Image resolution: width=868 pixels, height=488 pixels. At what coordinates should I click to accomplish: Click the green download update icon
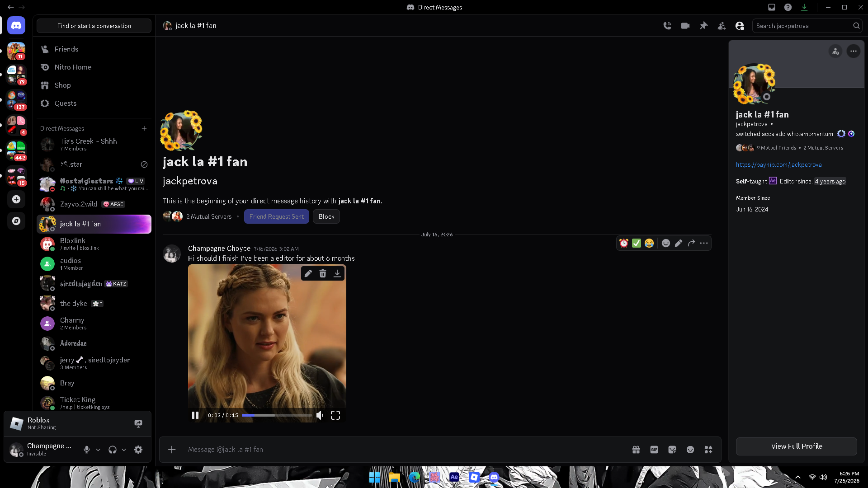804,7
